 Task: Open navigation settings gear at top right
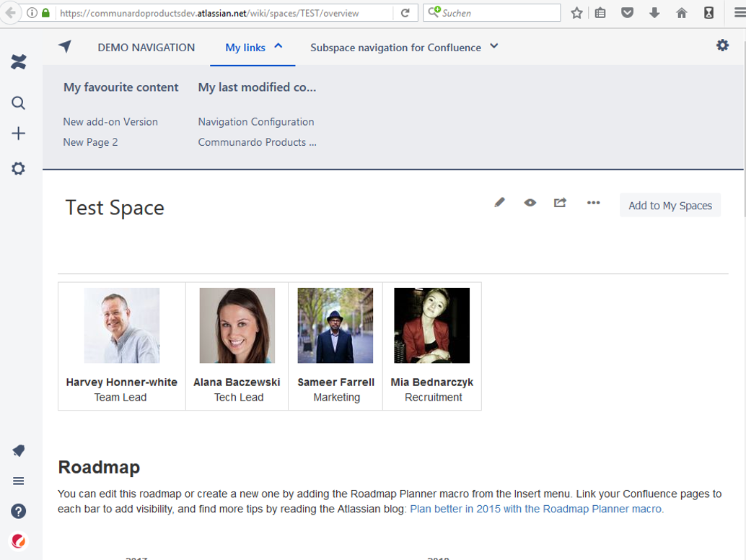pos(722,45)
